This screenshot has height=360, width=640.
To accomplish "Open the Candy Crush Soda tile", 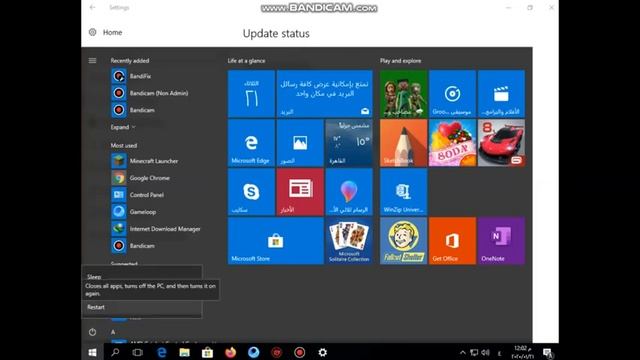I will (452, 143).
